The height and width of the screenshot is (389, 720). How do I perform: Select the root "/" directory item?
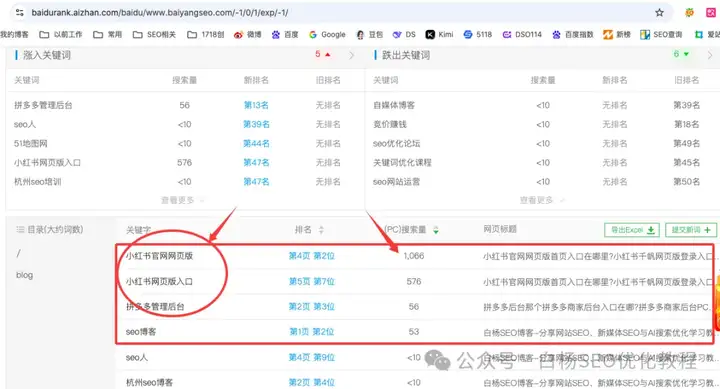click(18, 254)
